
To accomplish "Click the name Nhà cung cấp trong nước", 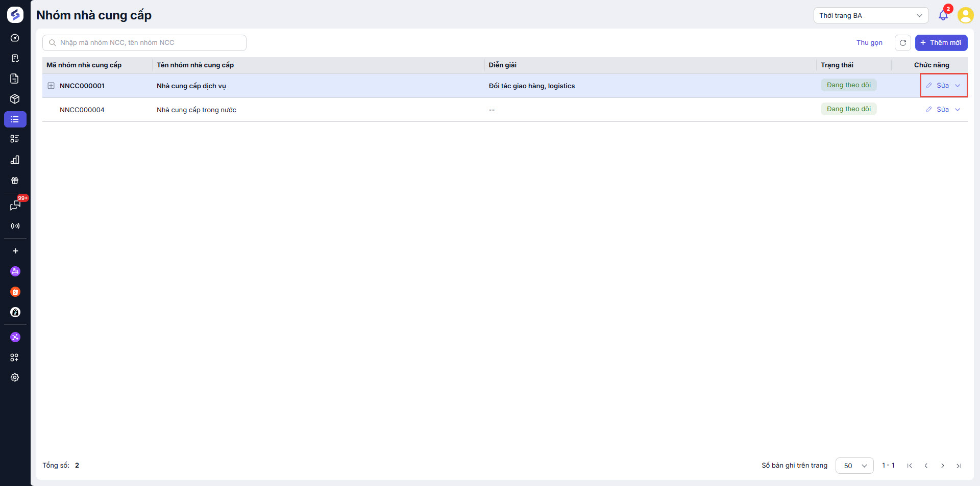I will tap(197, 110).
